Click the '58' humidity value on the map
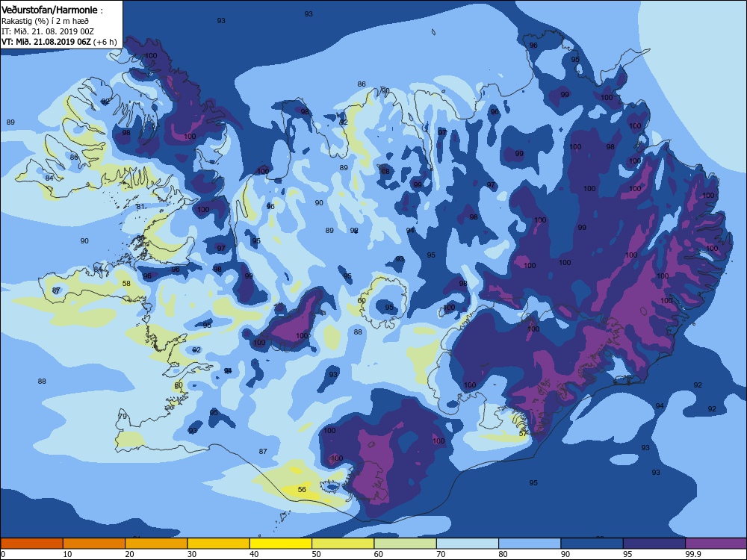Viewport: 747px width, 560px height. (126, 283)
